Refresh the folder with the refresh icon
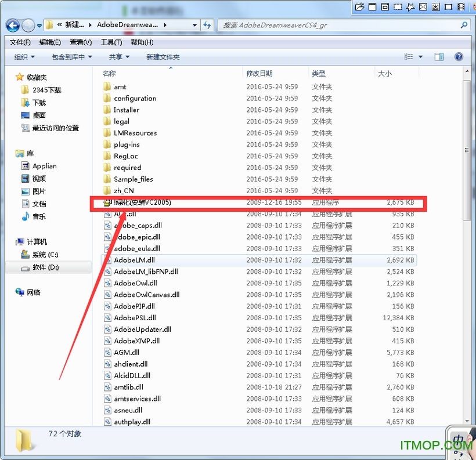This screenshot has width=476, height=460. (x=207, y=25)
